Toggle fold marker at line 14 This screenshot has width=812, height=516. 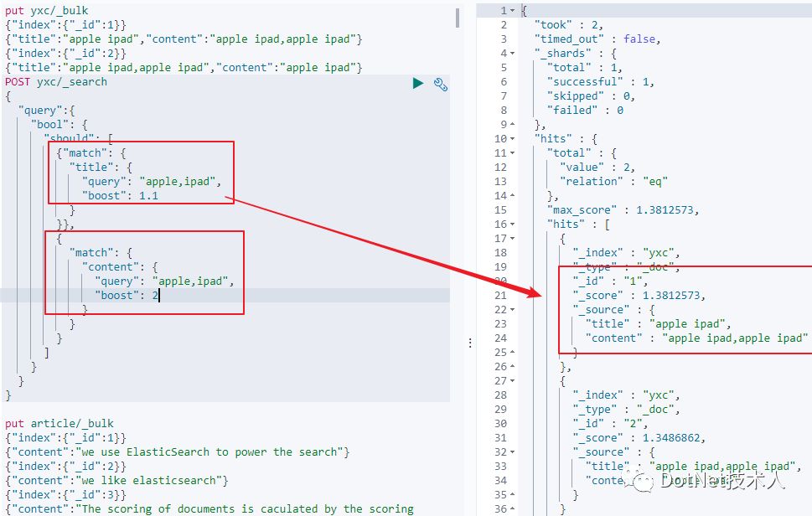[x=513, y=196]
